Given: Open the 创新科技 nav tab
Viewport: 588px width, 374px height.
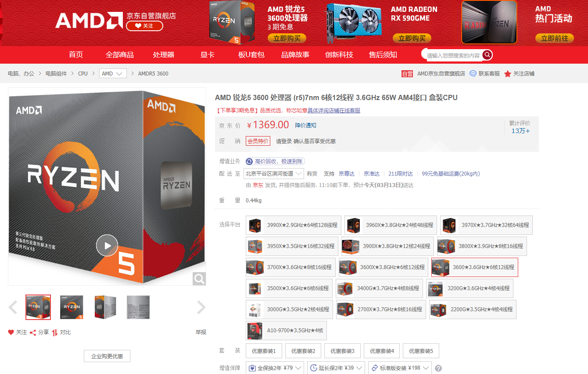Looking at the screenshot, I should [339, 55].
